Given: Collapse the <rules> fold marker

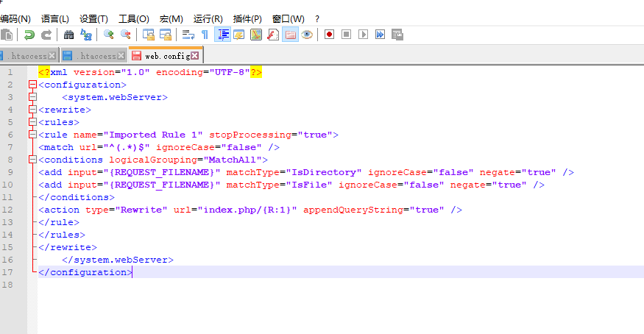Looking at the screenshot, I should [x=33, y=122].
